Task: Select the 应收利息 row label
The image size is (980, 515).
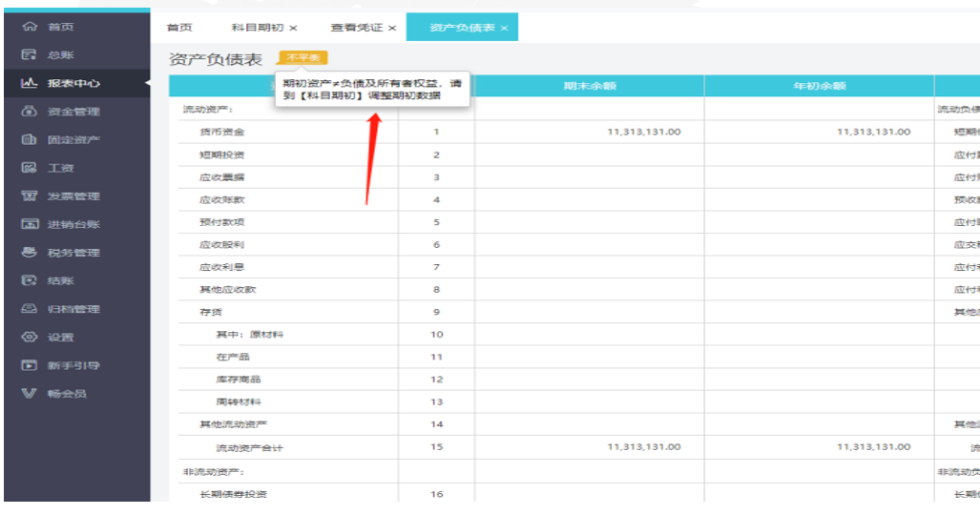Action: 222,267
